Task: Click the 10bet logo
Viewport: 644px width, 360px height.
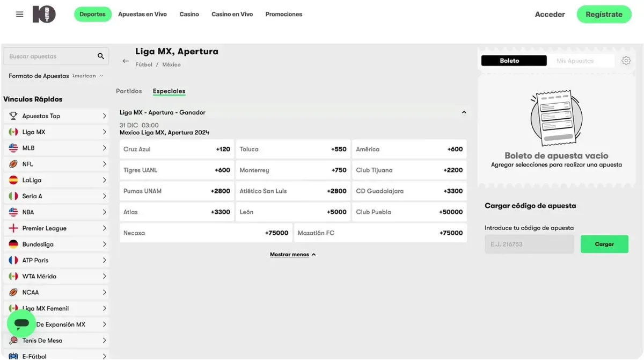Action: 43,15
